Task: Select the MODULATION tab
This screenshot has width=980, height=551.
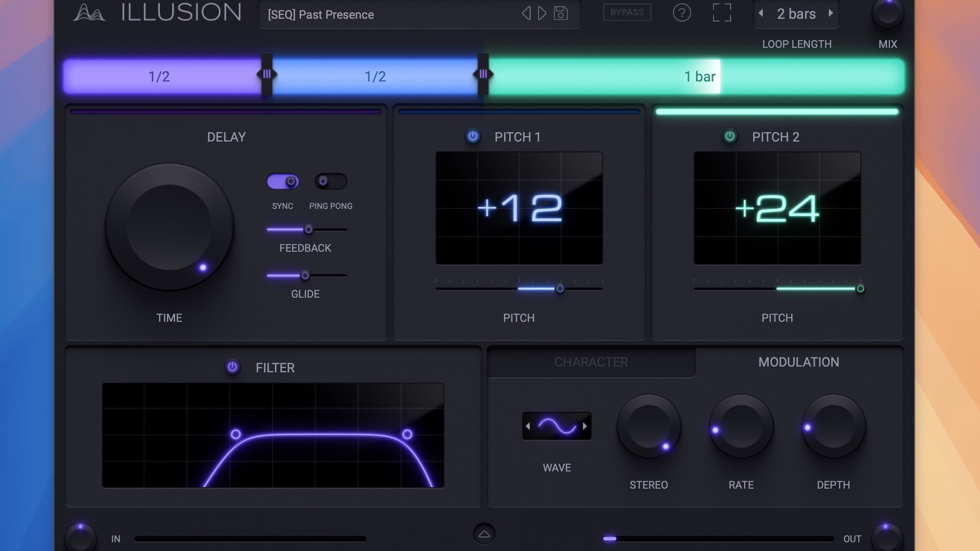Action: [799, 362]
